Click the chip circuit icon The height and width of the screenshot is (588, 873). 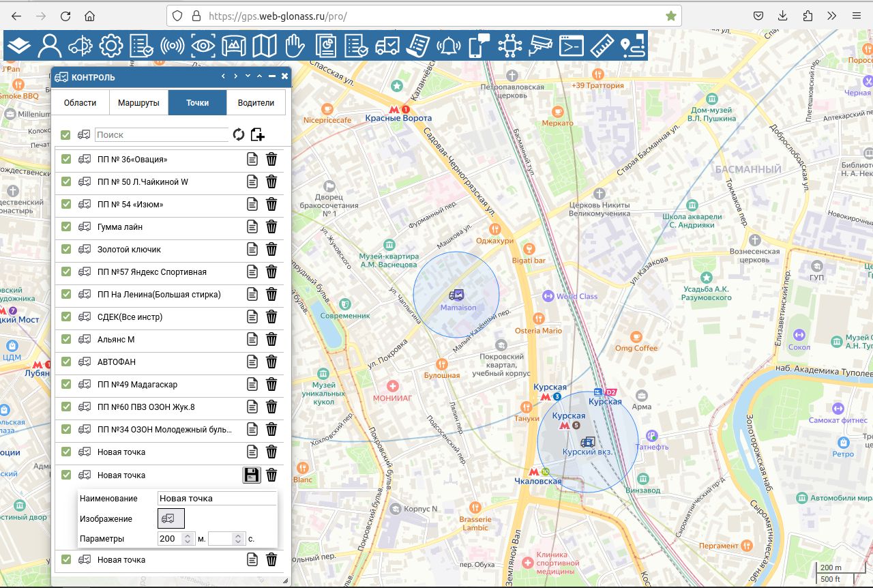tap(509, 46)
